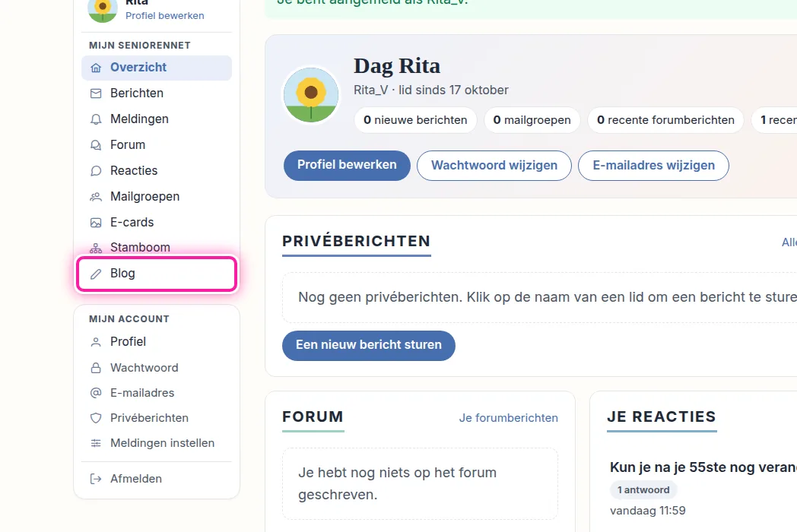Click the 1 antwoord badge
Screen dimensions: 797x532
(x=643, y=490)
